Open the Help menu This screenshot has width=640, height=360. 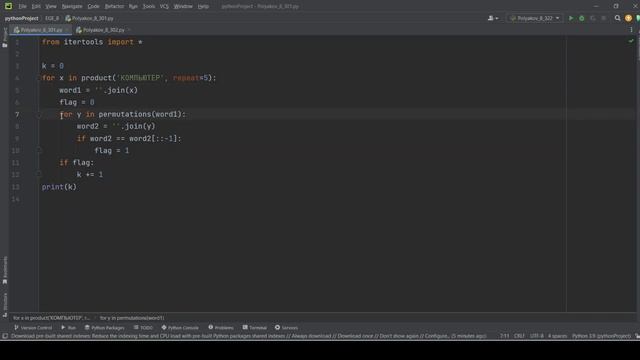(203, 6)
